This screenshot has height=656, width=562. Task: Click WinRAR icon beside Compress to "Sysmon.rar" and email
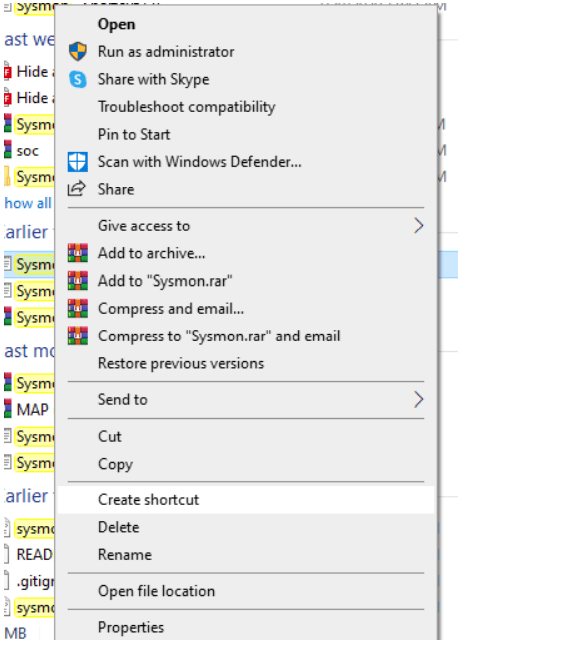pyautogui.click(x=78, y=336)
